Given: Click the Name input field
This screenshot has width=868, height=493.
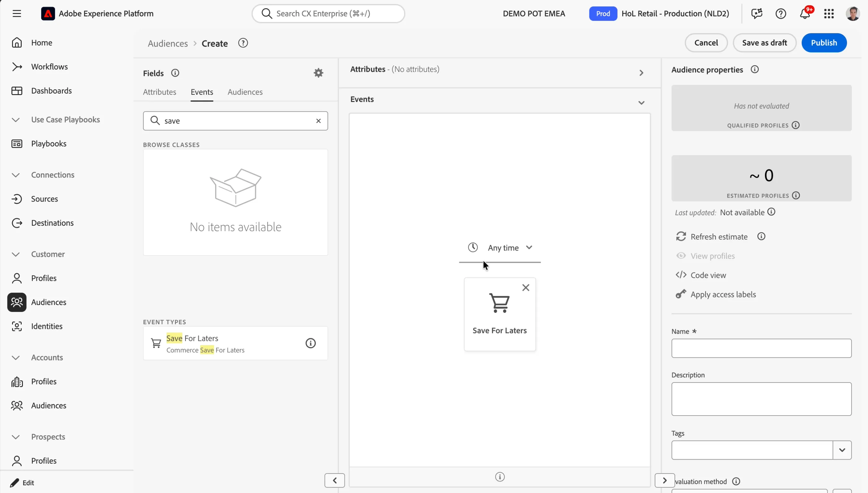Looking at the screenshot, I should 761,348.
